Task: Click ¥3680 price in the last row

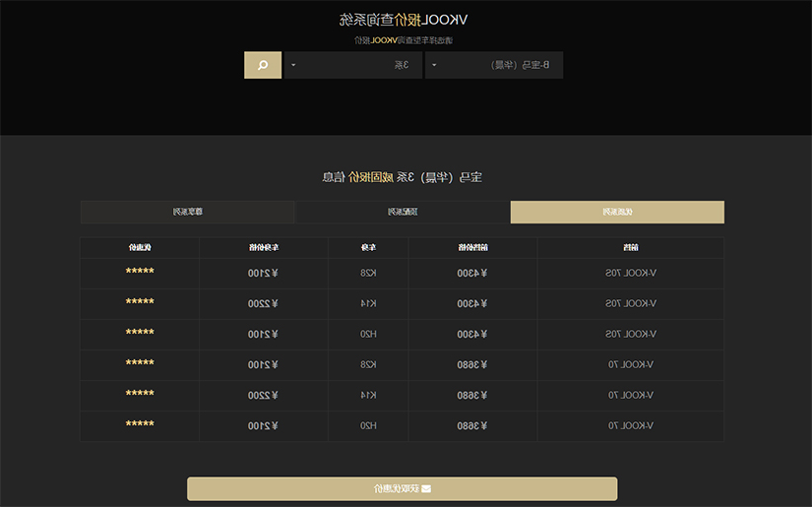Action: click(x=471, y=425)
